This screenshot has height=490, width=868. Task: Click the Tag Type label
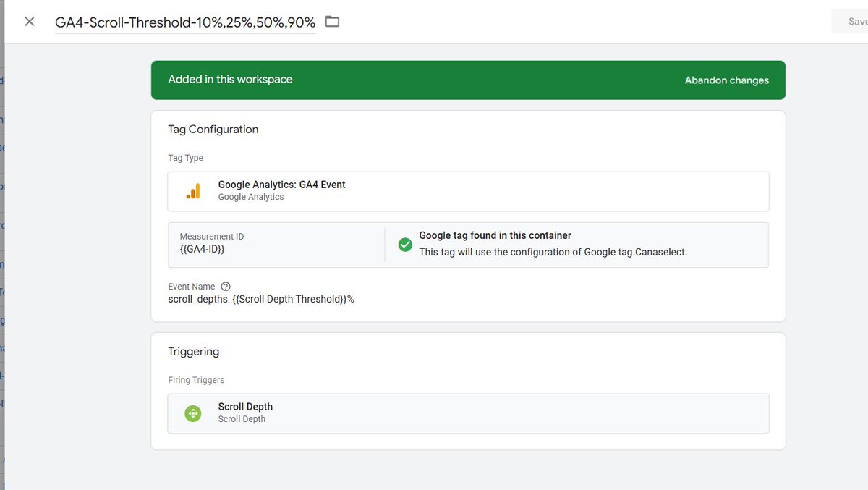(x=186, y=158)
